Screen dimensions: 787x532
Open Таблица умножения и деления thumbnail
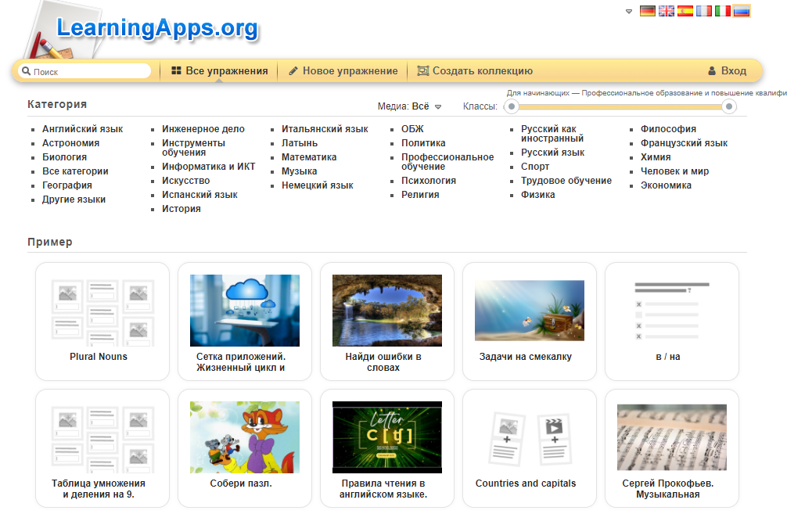tap(102, 437)
